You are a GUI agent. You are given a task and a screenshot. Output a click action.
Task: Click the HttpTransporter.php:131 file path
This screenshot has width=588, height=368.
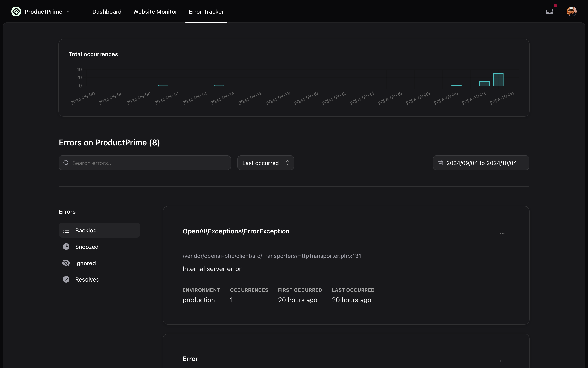point(272,256)
